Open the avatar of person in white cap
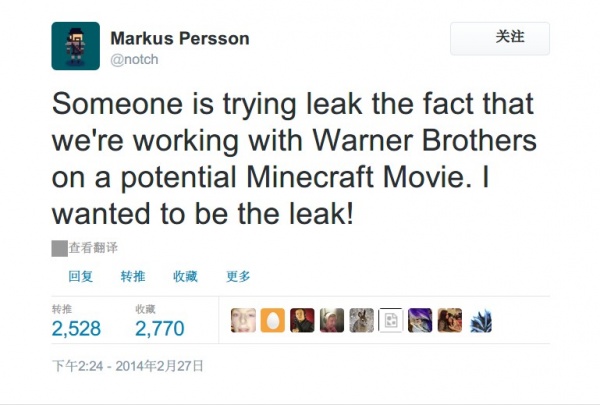The height and width of the screenshot is (405, 600). (x=332, y=320)
